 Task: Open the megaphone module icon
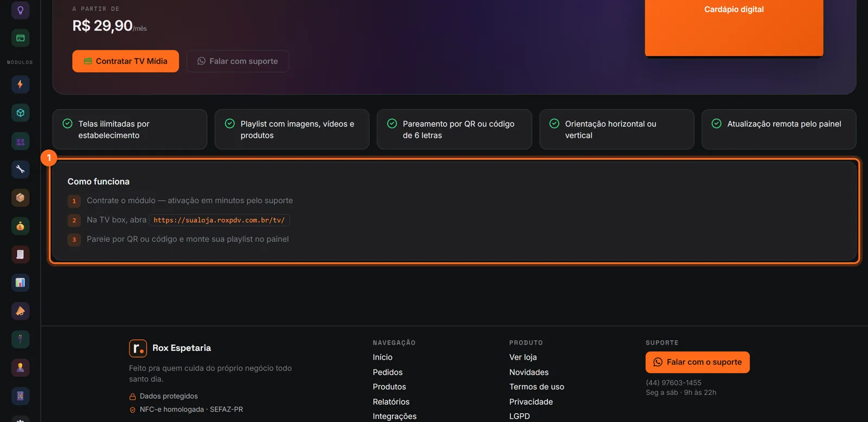click(x=20, y=311)
